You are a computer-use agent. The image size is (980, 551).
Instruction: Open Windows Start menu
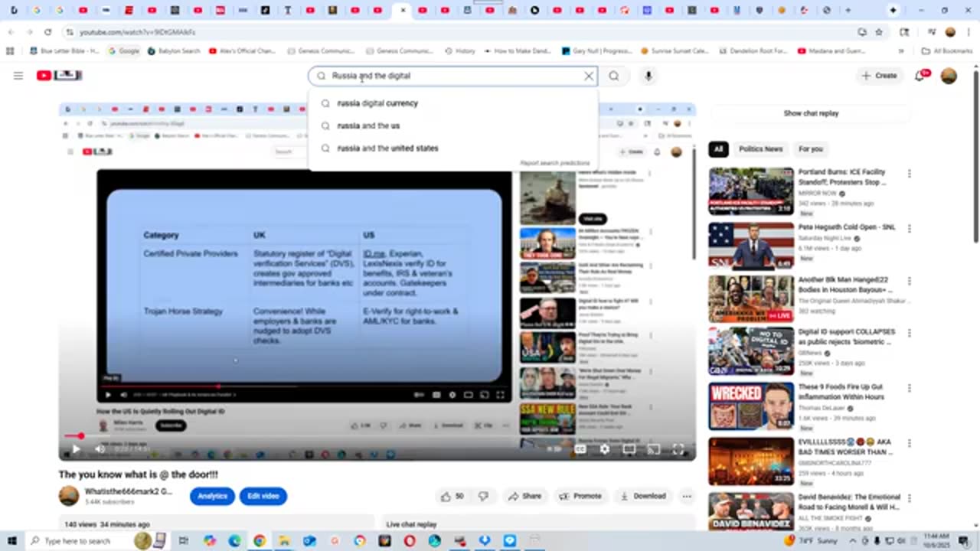[x=12, y=541]
